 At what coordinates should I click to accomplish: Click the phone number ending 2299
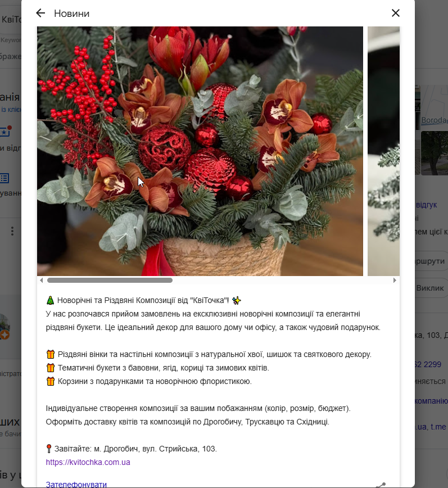point(428,364)
